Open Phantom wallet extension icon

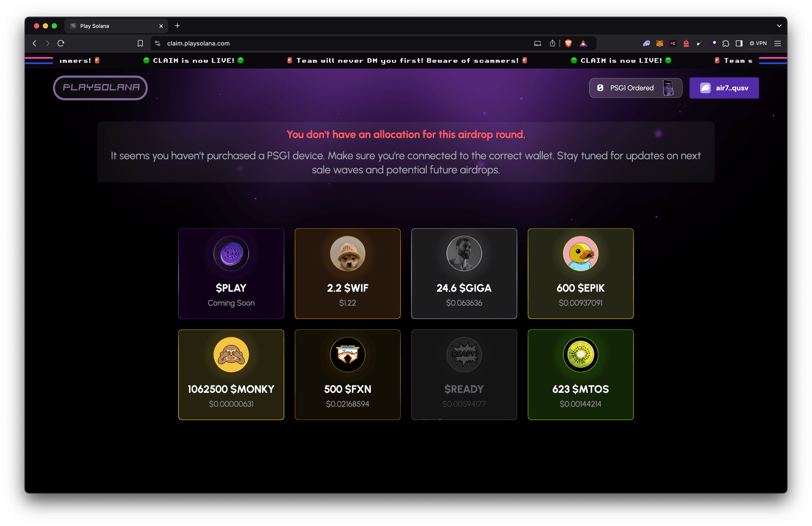click(646, 43)
